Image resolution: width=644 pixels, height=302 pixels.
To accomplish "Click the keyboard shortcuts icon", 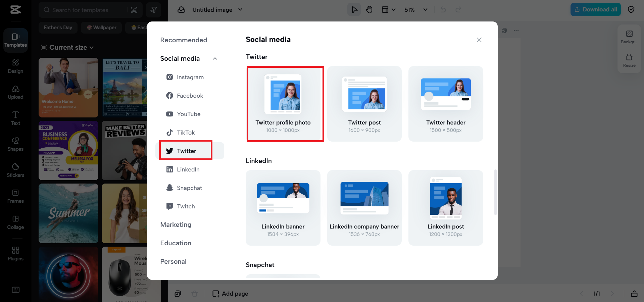I will (15, 290).
